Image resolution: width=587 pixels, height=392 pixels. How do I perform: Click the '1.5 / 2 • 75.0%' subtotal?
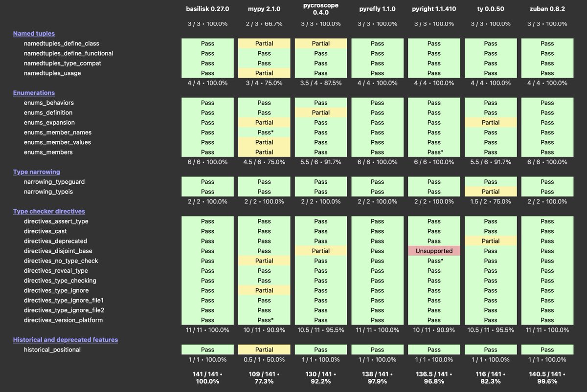[491, 201]
